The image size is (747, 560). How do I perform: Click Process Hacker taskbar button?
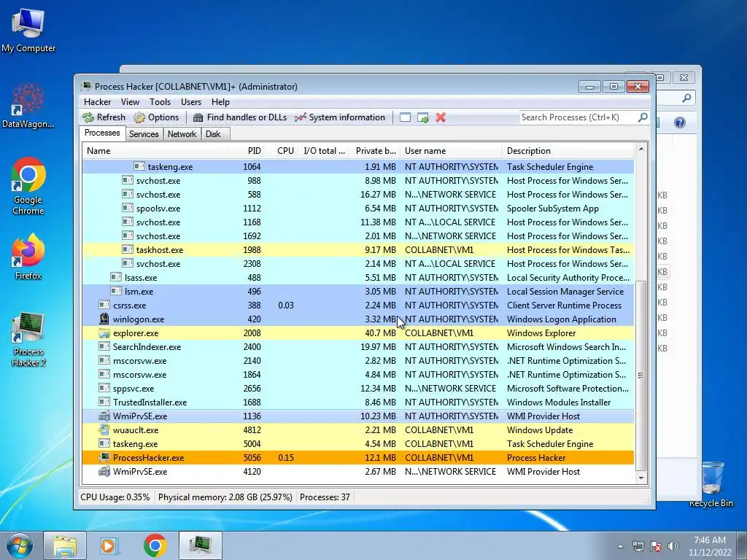point(201,545)
